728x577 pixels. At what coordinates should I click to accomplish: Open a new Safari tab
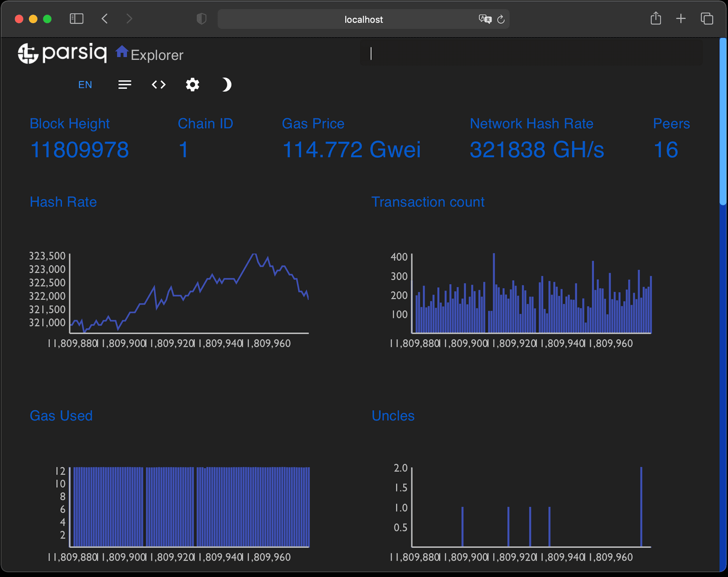681,19
